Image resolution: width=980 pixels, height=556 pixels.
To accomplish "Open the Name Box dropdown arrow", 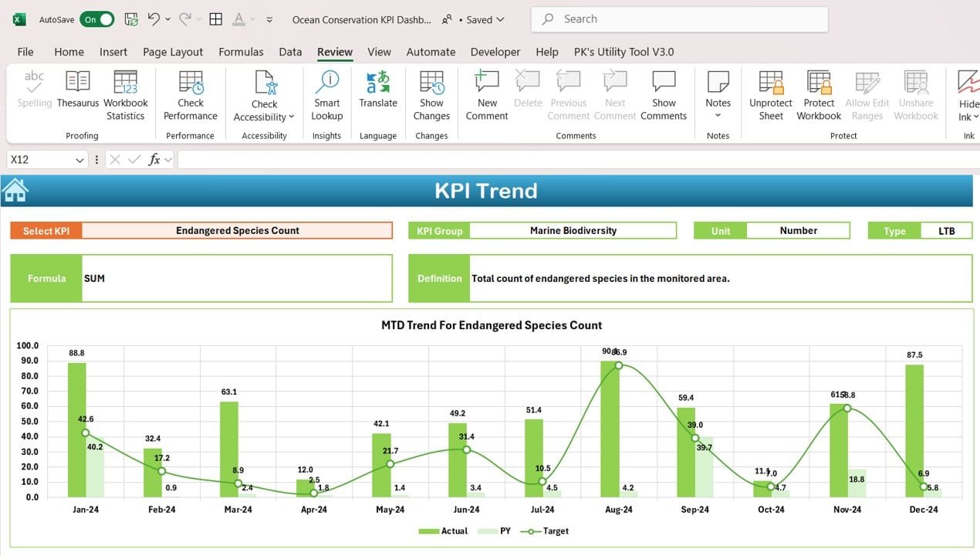I will coord(79,160).
